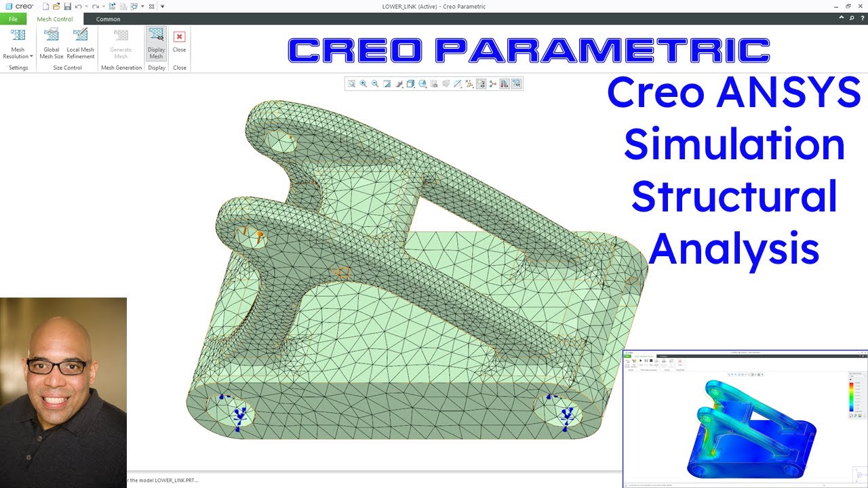Restore down the Creo Parametric window
The image size is (868, 488).
(x=848, y=6)
